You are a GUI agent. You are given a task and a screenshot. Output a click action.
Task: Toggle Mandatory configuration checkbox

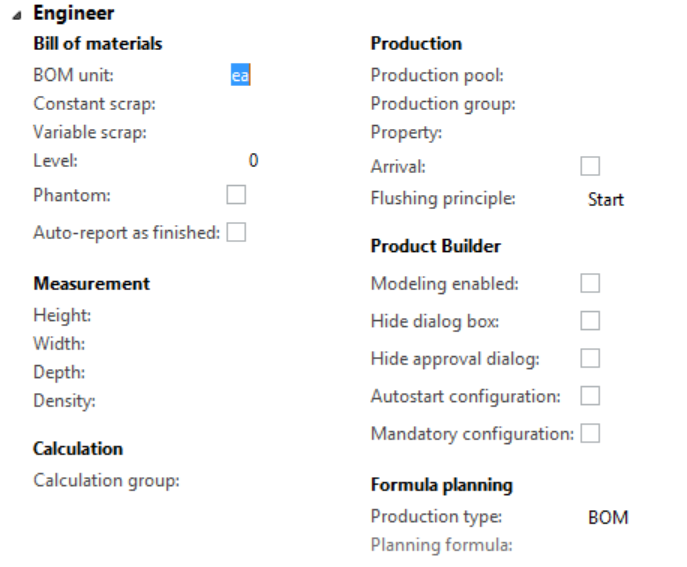590,433
